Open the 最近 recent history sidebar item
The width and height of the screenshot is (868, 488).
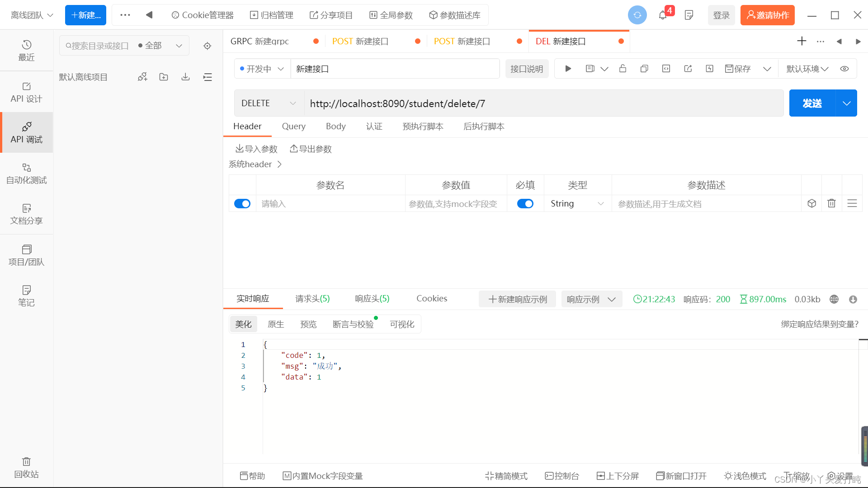26,51
